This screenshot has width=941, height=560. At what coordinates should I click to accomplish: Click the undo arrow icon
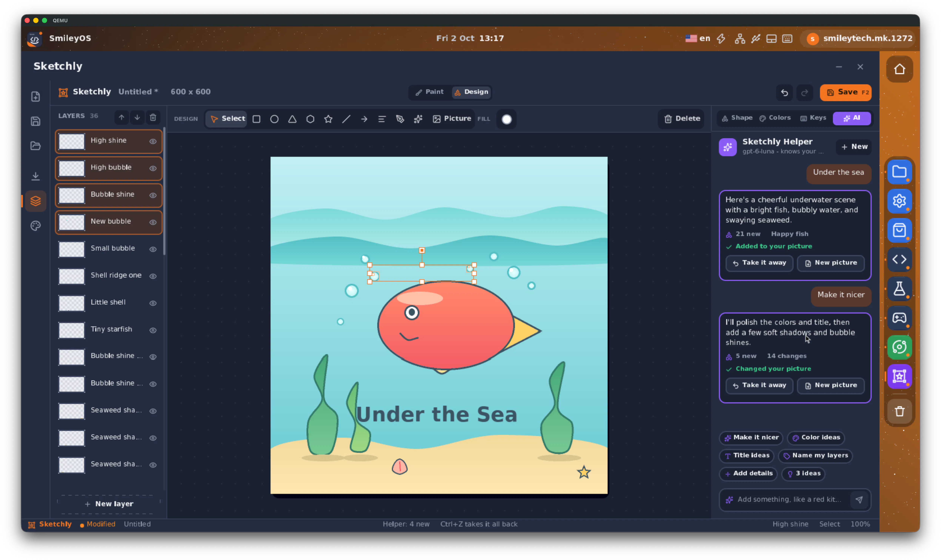[x=784, y=92]
